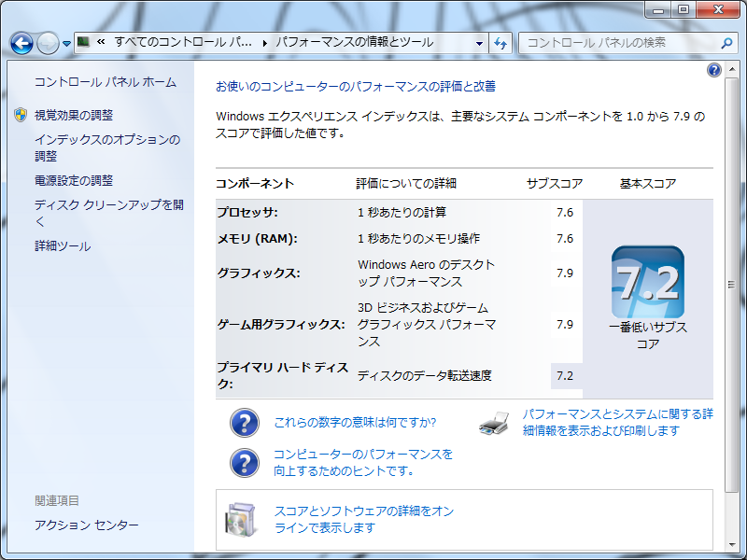Open コンピューターのパフォーマンスを向上するためのヒント link

(x=363, y=462)
